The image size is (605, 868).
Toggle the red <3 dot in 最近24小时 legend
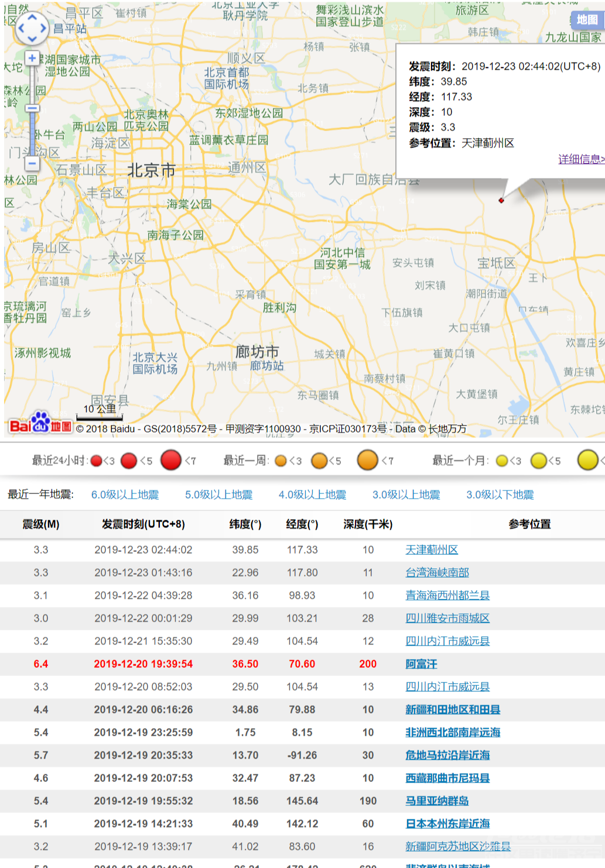click(96, 461)
